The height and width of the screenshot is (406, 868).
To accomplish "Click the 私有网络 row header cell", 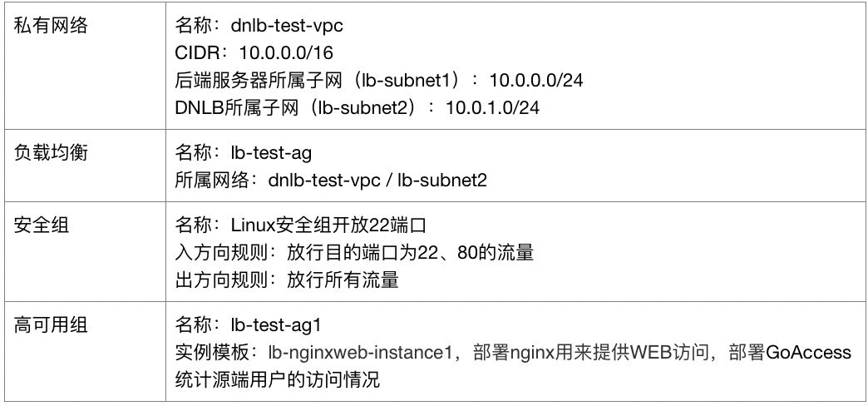I will pos(83,66).
